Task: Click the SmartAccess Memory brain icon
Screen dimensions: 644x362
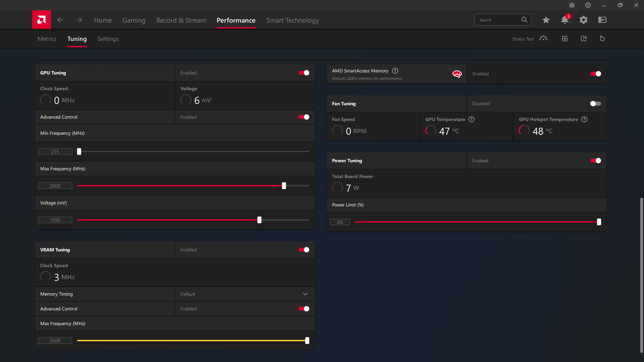Action: (457, 74)
